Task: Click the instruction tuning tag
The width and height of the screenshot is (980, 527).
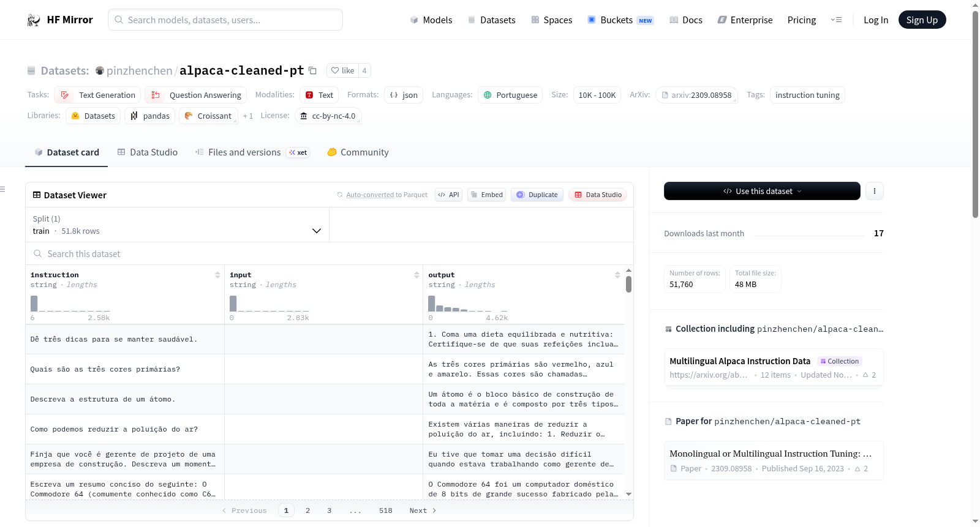Action: (807, 95)
